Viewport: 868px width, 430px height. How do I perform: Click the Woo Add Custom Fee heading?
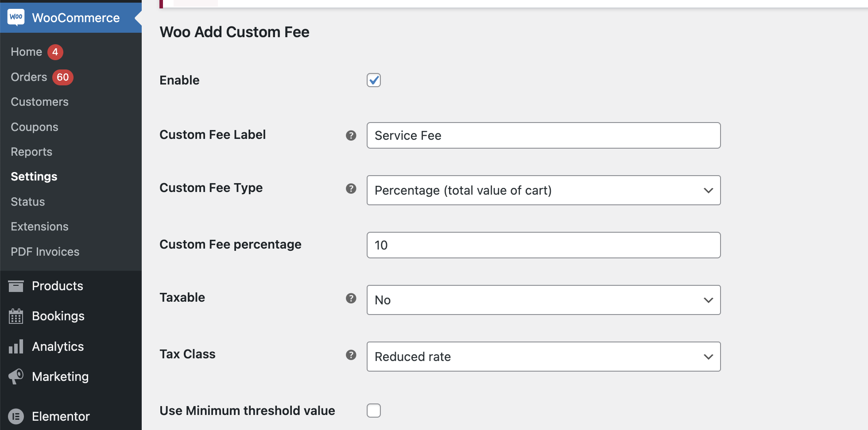(x=234, y=32)
